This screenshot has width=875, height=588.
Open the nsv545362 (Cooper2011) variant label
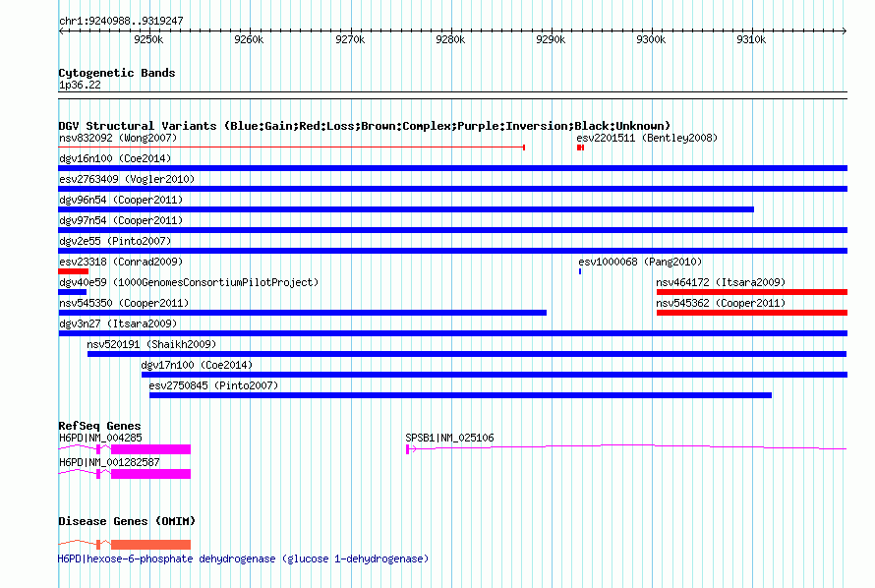721,303
